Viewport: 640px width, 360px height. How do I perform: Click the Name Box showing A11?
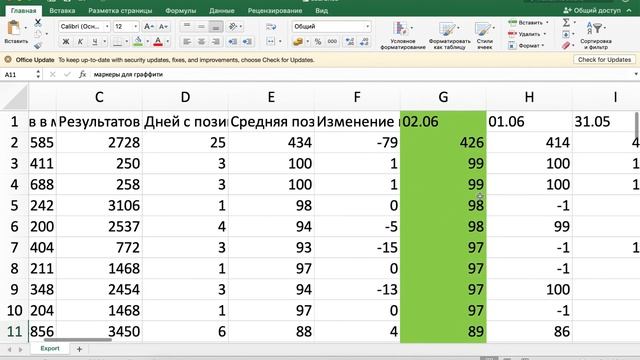19,74
